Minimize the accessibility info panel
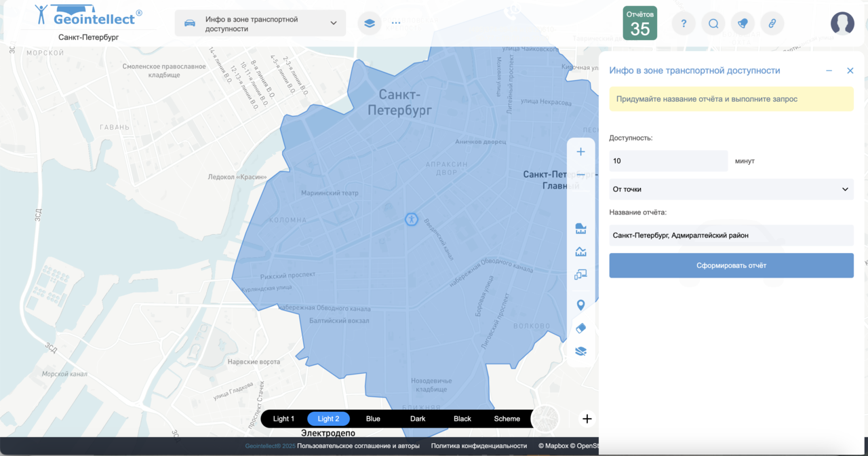Screen dimensions: 868x456 click(x=829, y=71)
